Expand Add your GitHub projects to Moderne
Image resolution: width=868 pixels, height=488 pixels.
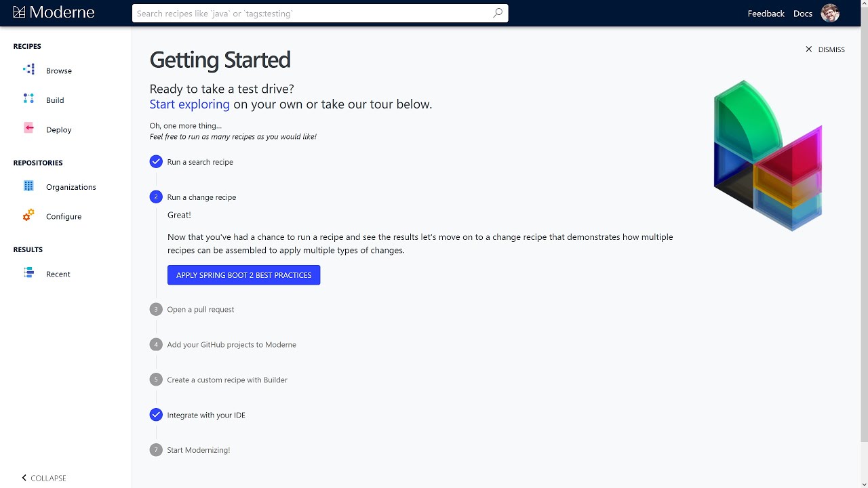pos(232,345)
